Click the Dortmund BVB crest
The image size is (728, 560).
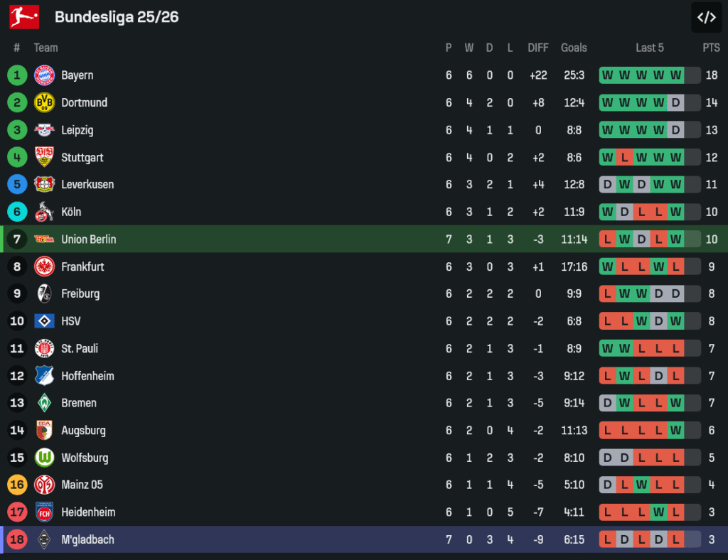click(44, 102)
